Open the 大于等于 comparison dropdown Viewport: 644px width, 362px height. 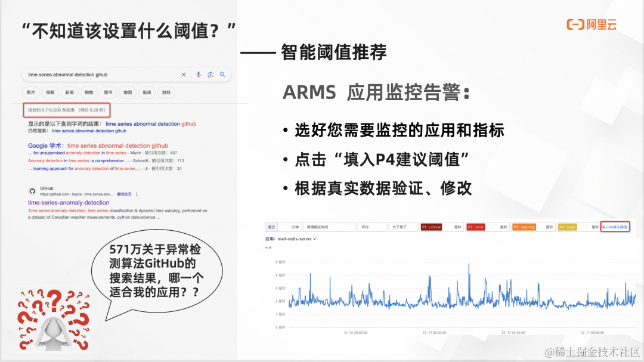point(403,227)
